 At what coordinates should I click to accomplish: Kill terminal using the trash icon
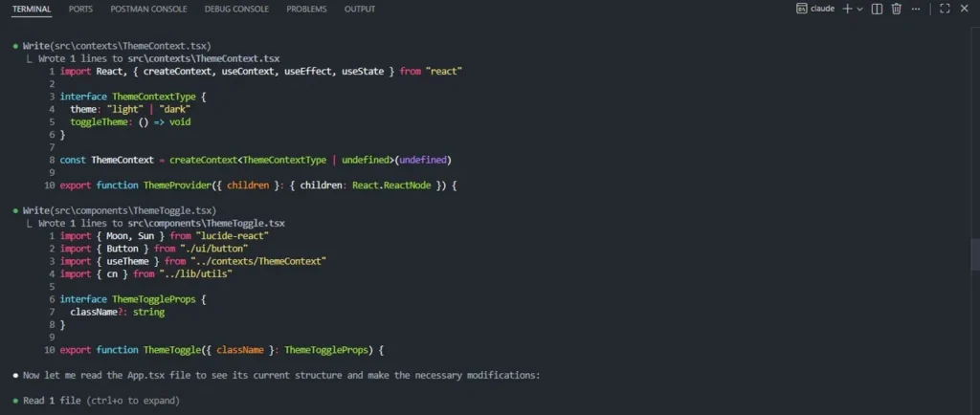pyautogui.click(x=897, y=9)
